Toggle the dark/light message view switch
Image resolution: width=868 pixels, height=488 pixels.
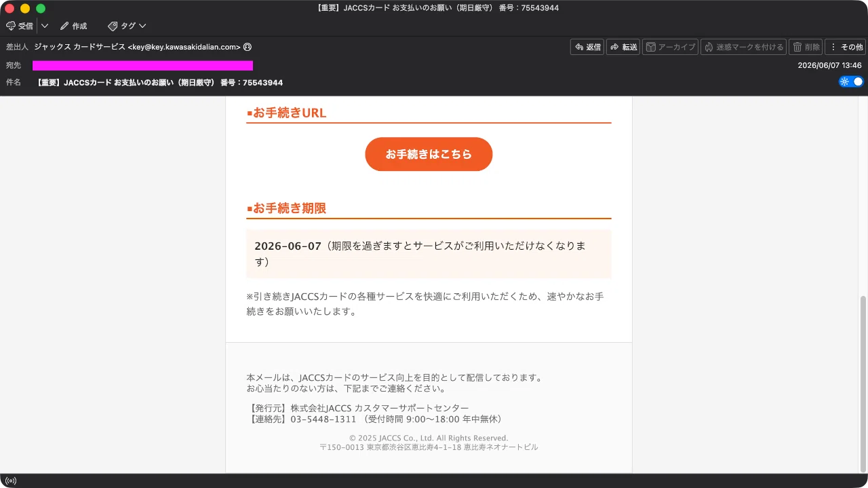851,81
